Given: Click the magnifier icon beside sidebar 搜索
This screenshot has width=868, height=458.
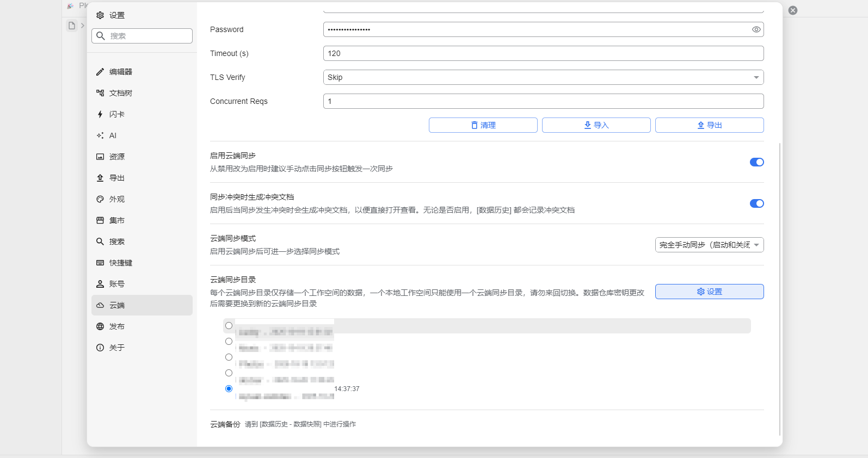Looking at the screenshot, I should [100, 242].
